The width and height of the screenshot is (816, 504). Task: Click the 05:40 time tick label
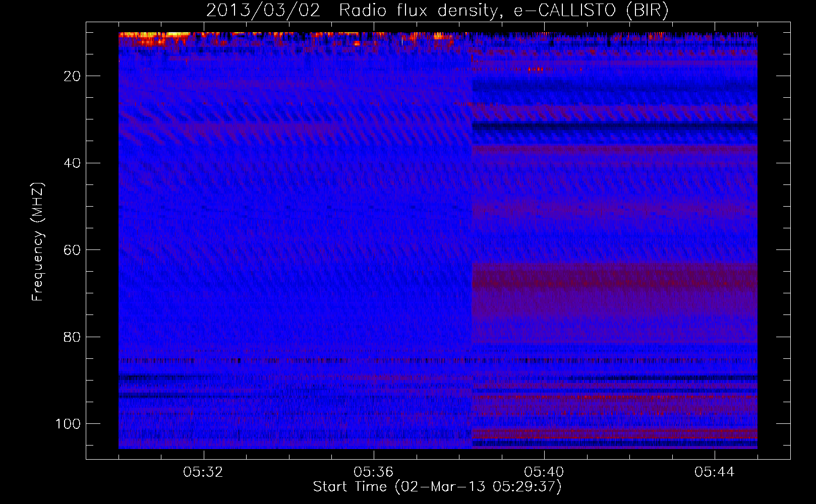click(544, 472)
